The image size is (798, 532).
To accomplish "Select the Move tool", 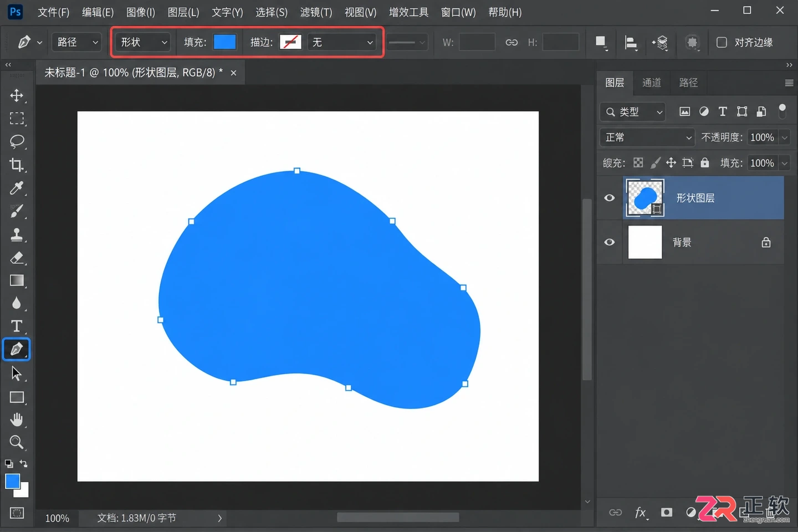I will click(17, 95).
